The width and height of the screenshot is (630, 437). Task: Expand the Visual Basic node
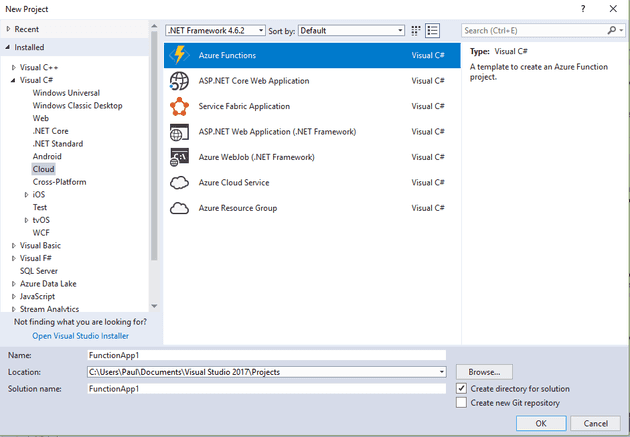click(x=14, y=245)
